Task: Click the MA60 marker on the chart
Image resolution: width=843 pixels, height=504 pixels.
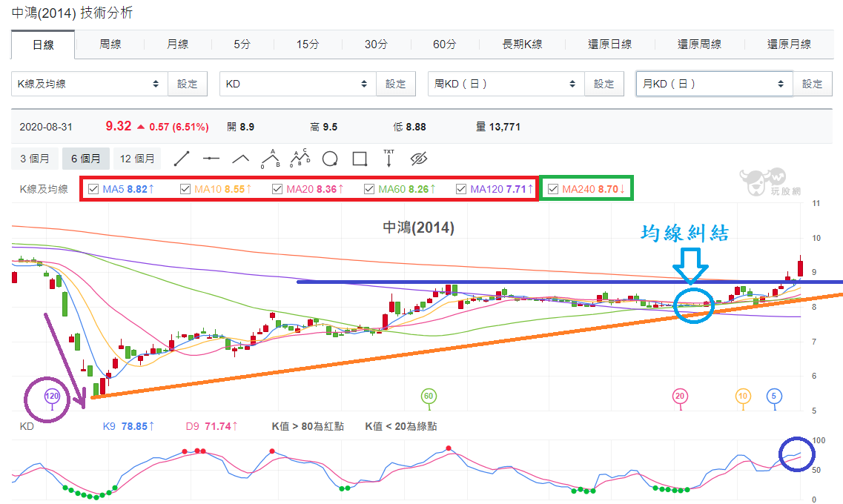Action: click(429, 397)
